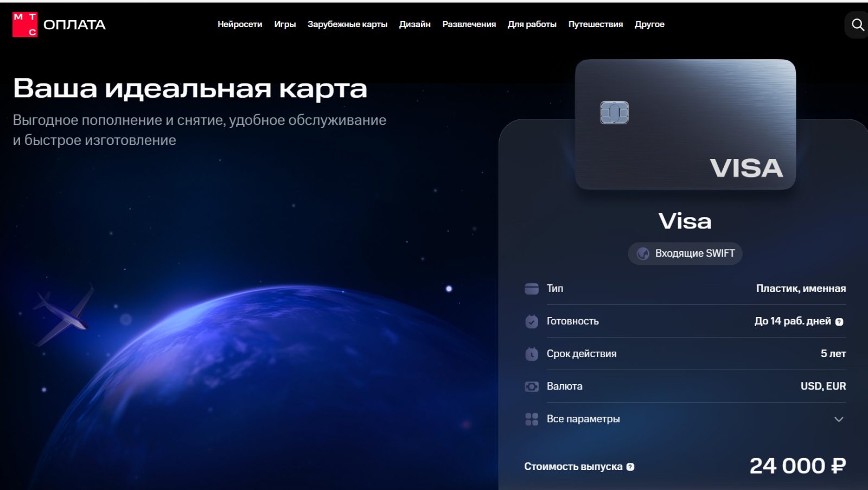The width and height of the screenshot is (868, 490).
Task: Click the help icon next to До 14 раб. дней
Action: click(x=839, y=322)
